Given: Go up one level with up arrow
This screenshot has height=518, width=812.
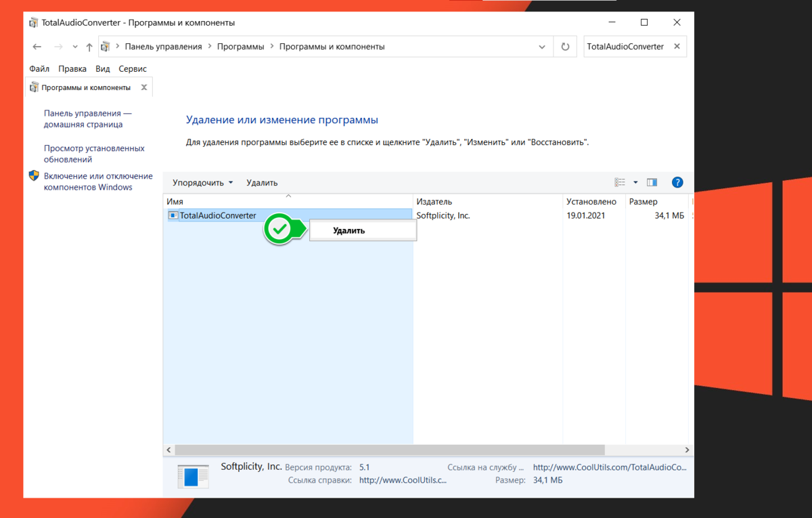Looking at the screenshot, I should pyautogui.click(x=89, y=47).
